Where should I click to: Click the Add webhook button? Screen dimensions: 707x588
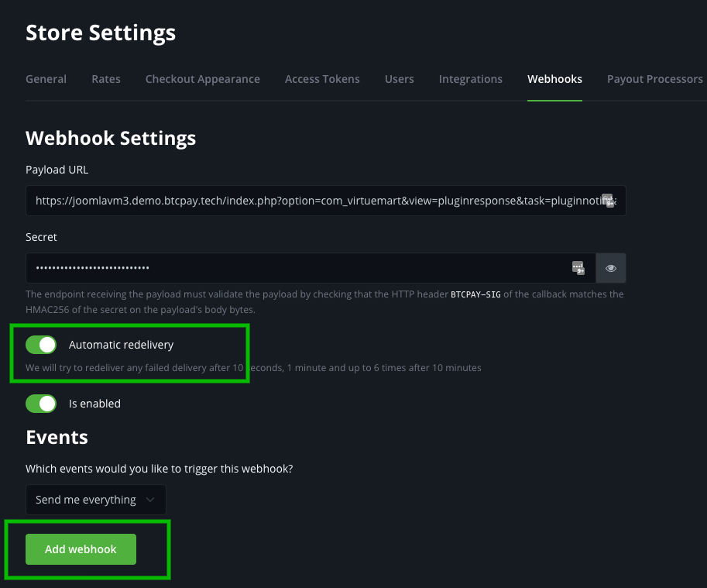[x=81, y=548]
